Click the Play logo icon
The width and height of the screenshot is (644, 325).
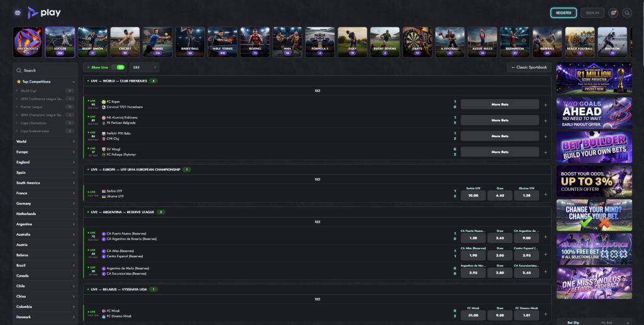[33, 13]
